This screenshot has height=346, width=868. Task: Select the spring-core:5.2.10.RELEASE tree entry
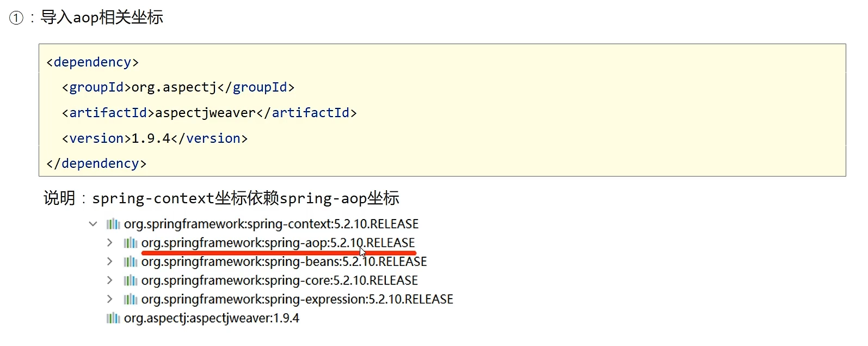coord(279,281)
